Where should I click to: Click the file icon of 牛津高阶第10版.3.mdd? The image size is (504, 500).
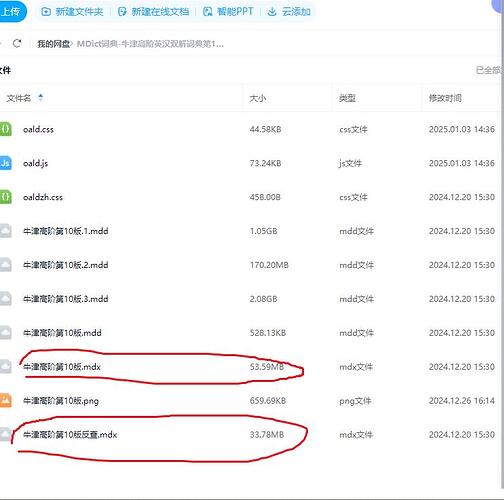click(x=5, y=299)
